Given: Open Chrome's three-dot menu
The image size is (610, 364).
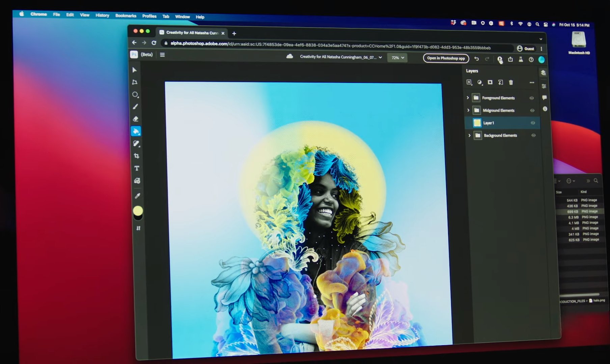Looking at the screenshot, I should [542, 49].
